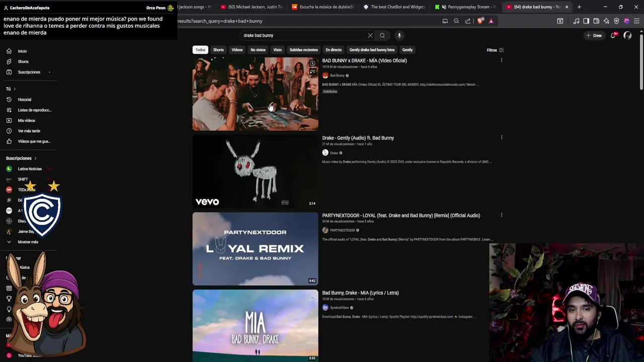The width and height of the screenshot is (644, 362).
Task: Click the share page icon
Action: pos(468,21)
